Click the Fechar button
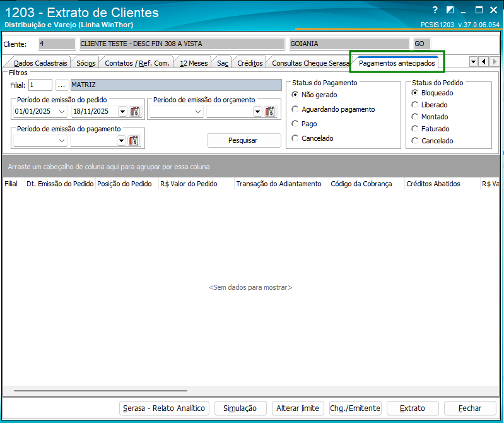This screenshot has height=423, width=504. point(470,408)
